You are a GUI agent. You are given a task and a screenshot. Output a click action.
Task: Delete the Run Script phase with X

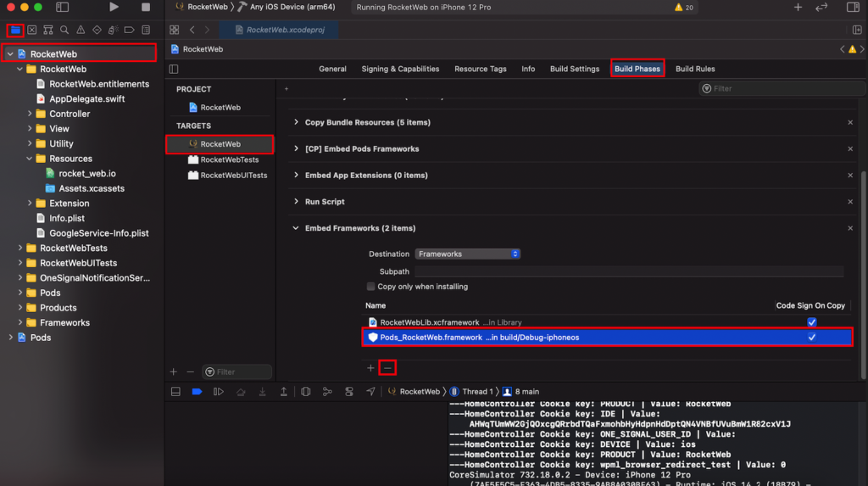pyautogui.click(x=850, y=202)
